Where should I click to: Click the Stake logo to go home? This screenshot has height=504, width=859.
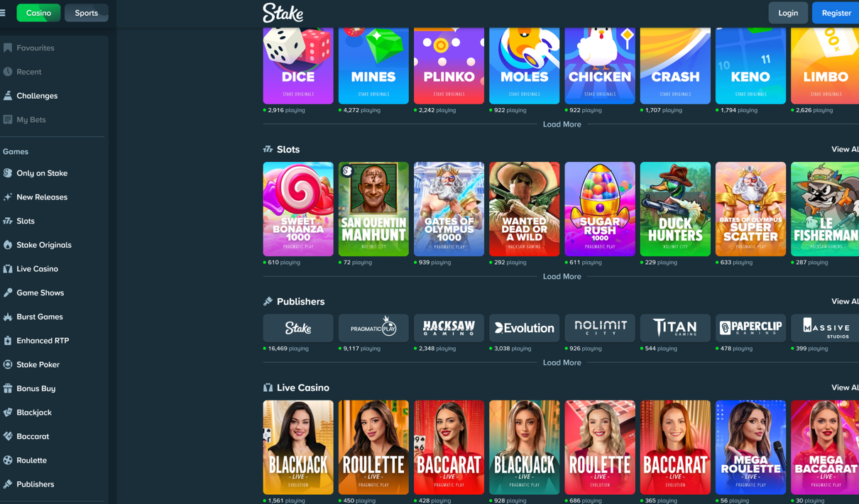click(x=283, y=12)
